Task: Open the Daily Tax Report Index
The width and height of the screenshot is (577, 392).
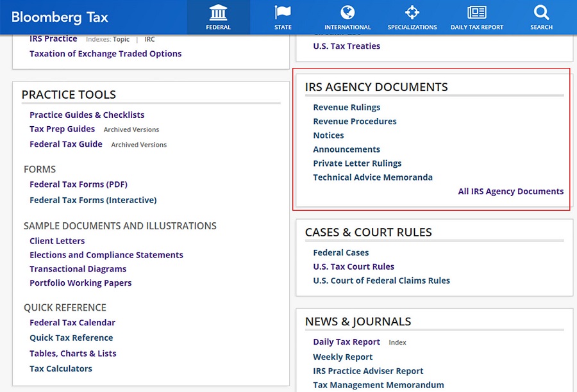Action: click(397, 343)
